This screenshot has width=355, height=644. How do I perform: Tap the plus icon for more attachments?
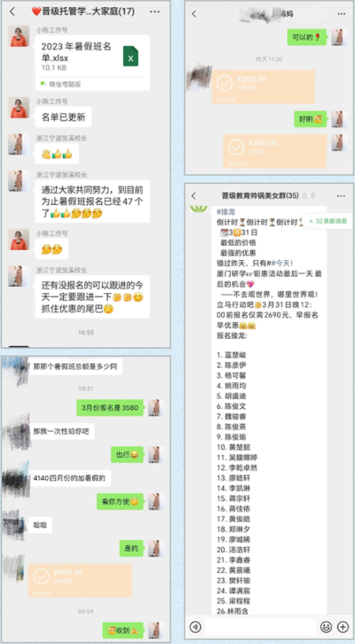click(342, 627)
